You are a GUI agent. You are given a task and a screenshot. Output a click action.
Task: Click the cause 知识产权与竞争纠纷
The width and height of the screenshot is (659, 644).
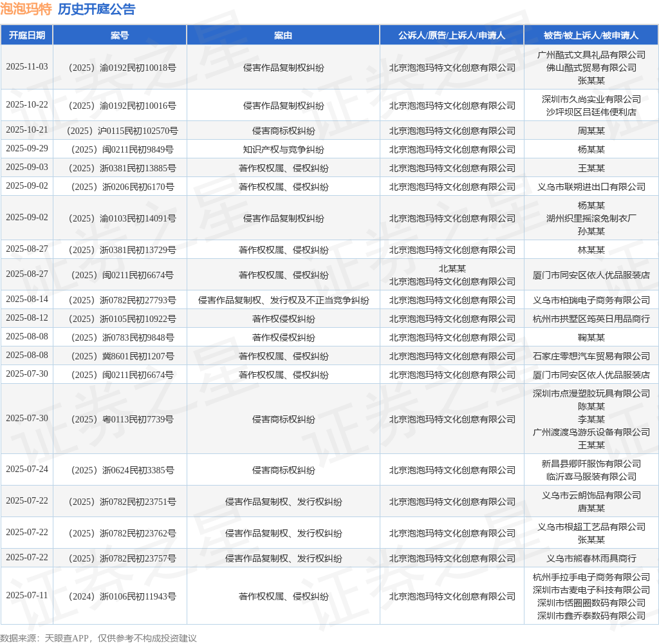tap(283, 149)
